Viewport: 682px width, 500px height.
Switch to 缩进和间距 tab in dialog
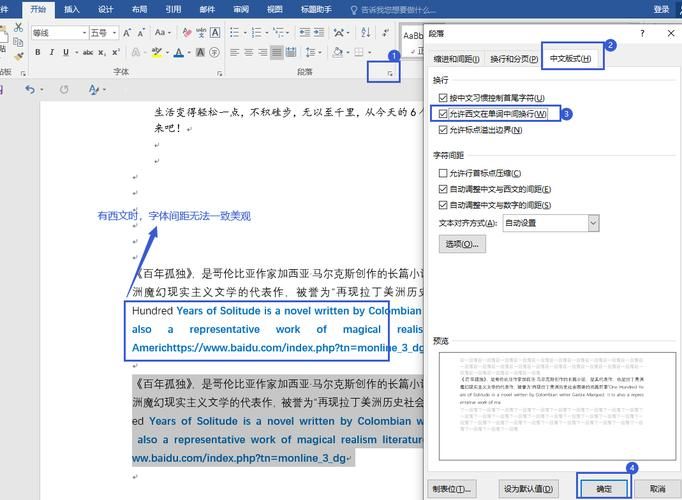456,59
